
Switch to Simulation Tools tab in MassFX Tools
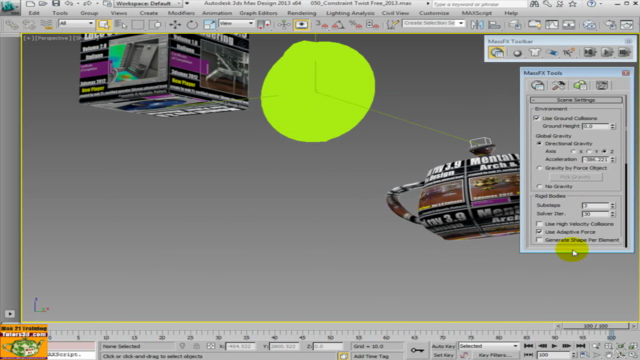pyautogui.click(x=559, y=85)
